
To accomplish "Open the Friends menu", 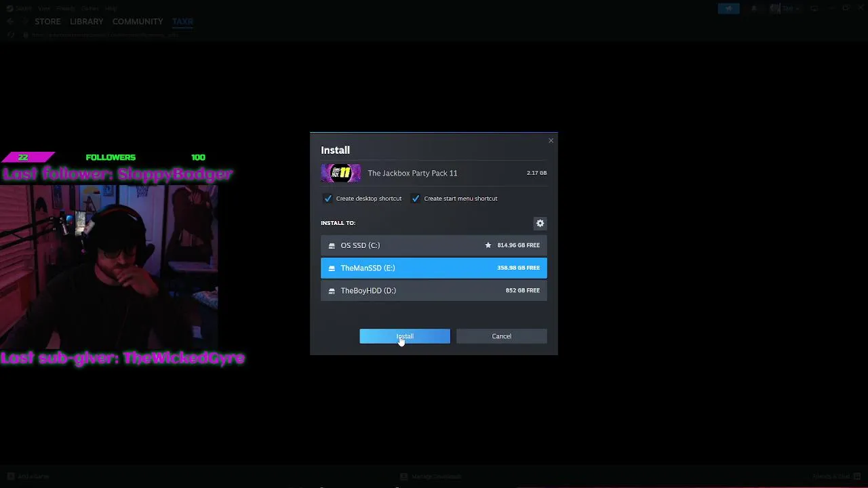I will (66, 8).
